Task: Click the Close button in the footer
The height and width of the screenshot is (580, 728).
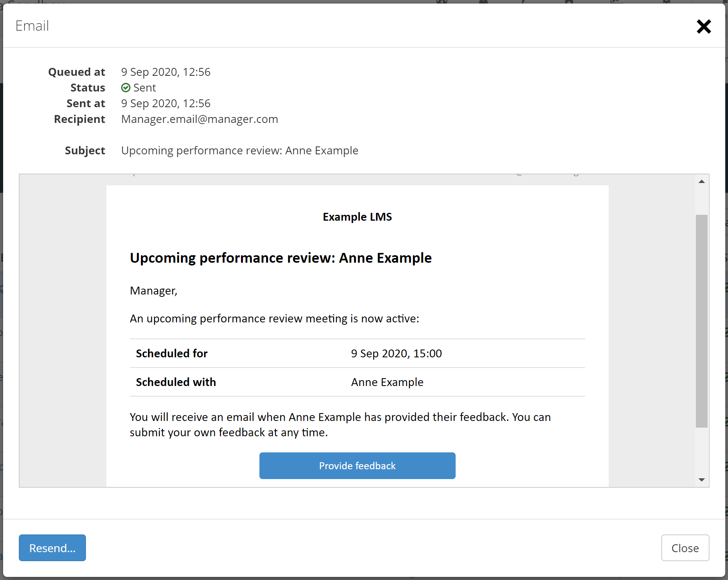Action: click(685, 548)
